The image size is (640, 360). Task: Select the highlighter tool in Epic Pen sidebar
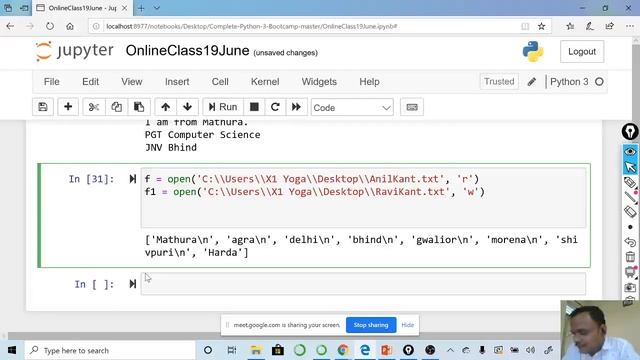[630, 182]
